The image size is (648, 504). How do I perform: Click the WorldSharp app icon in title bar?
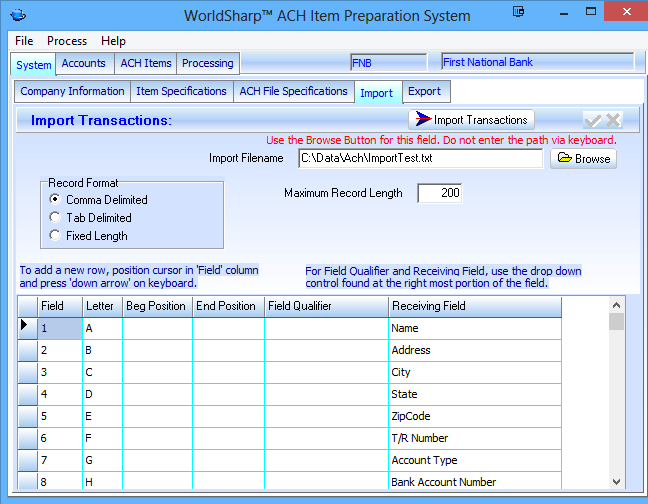tap(18, 16)
